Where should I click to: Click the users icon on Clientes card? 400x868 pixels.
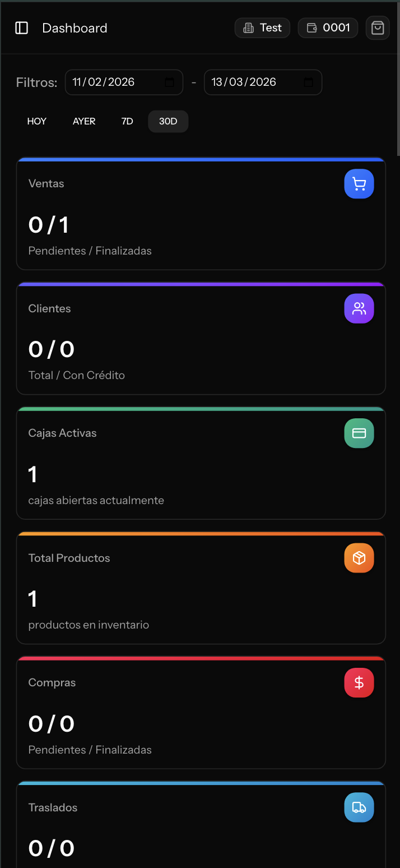click(359, 308)
